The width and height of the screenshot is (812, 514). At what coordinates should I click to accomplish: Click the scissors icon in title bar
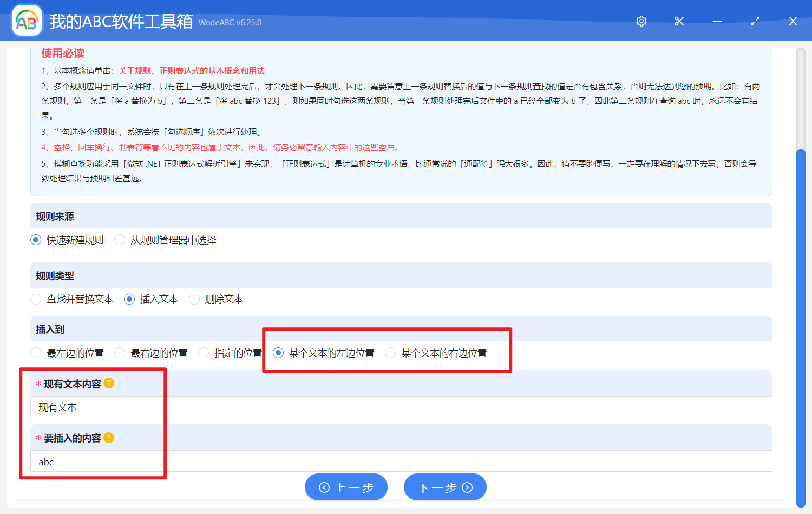[x=679, y=21]
